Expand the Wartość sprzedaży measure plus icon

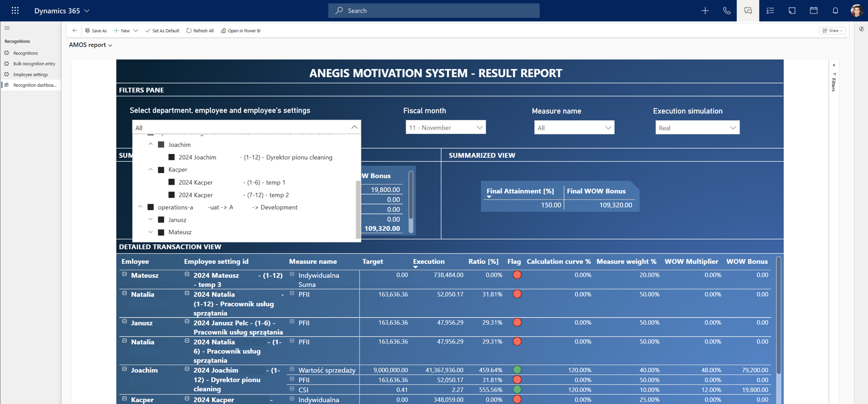pos(292,369)
